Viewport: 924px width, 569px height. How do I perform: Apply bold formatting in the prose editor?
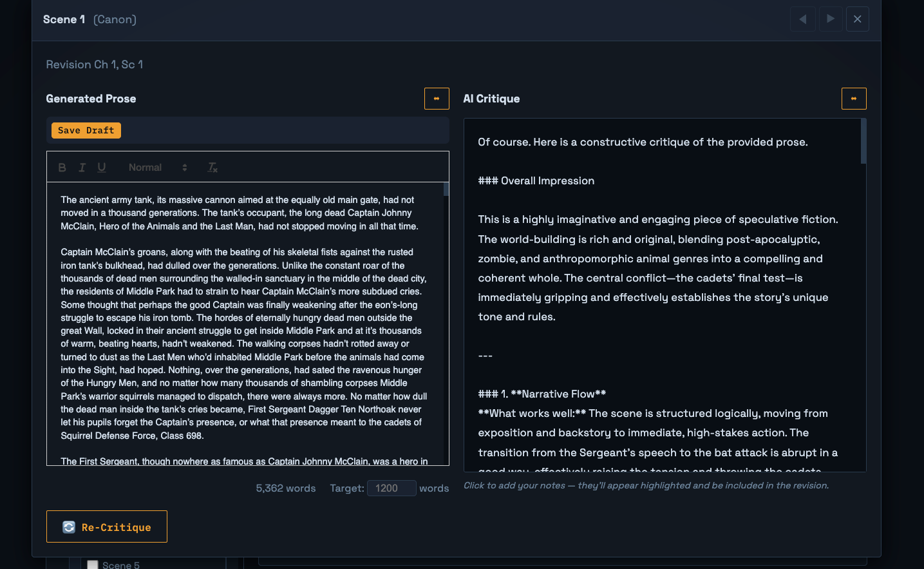[x=62, y=167]
